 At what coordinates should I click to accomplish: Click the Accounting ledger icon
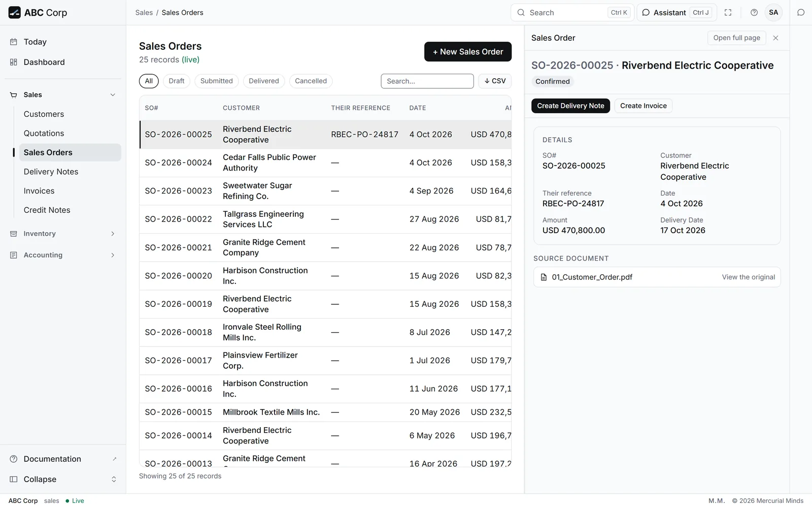point(14,255)
